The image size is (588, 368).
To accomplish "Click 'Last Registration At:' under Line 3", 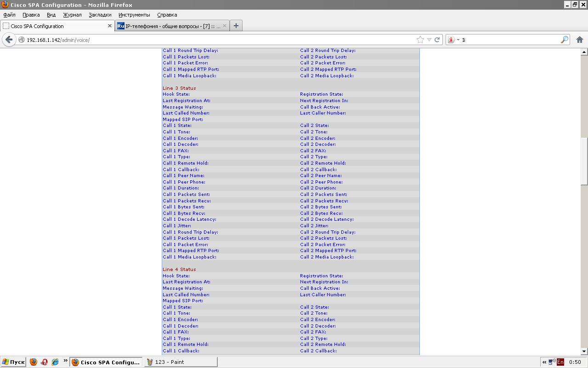I will tap(187, 100).
